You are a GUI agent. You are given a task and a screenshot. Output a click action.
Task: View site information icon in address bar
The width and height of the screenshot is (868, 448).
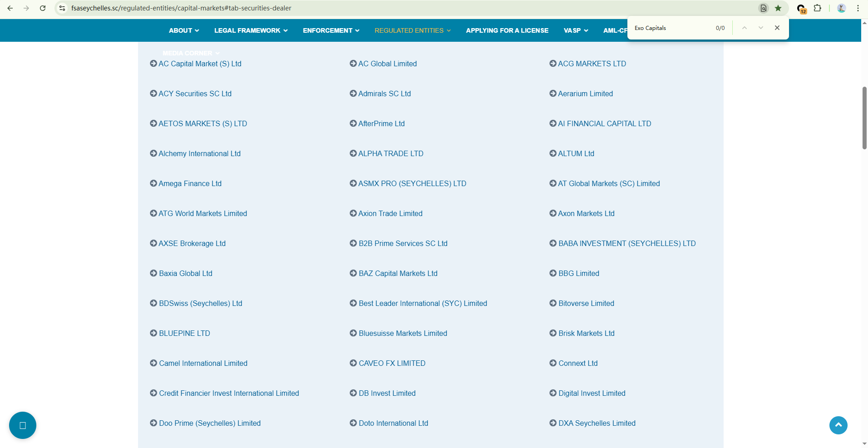[62, 8]
